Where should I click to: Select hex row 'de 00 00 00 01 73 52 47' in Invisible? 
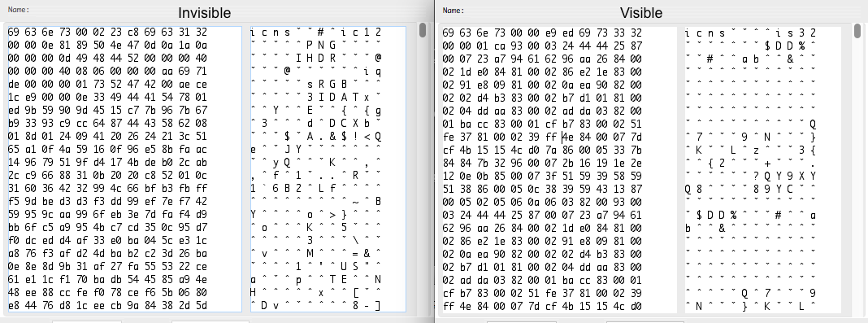(x=108, y=85)
